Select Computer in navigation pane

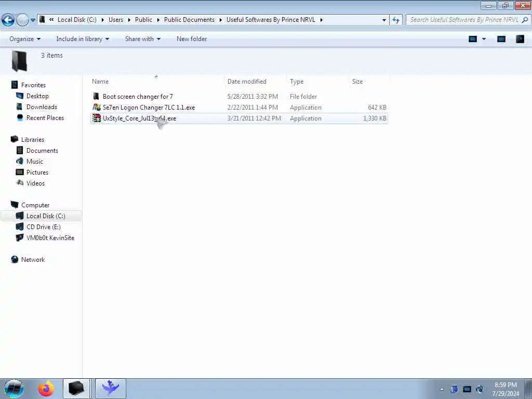click(x=35, y=205)
